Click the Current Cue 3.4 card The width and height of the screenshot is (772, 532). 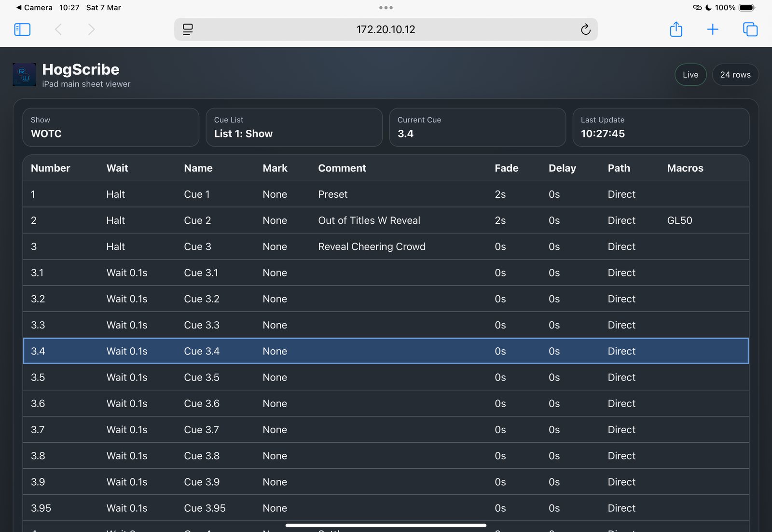tap(478, 127)
